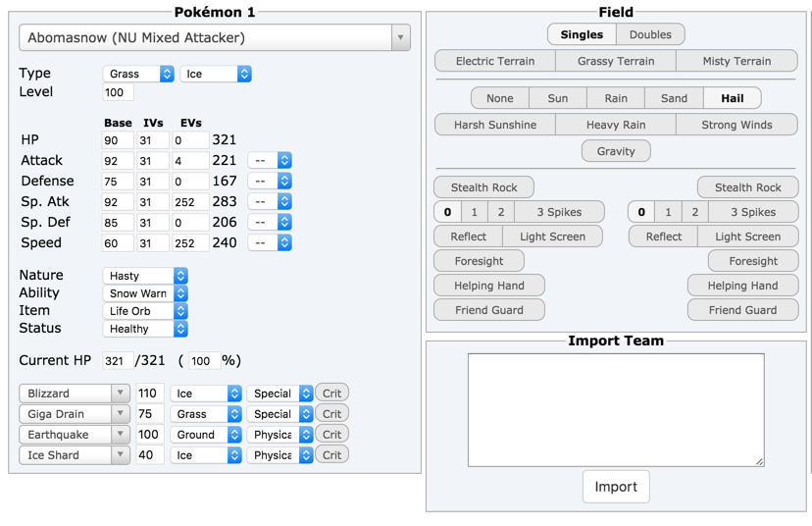Toggle right side Stealth Rock
This screenshot has width=812, height=526.
[x=748, y=187]
